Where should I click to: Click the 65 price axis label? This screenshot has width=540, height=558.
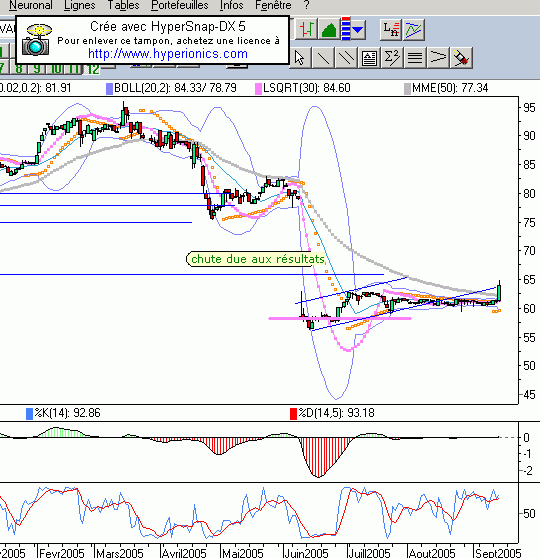point(529,280)
